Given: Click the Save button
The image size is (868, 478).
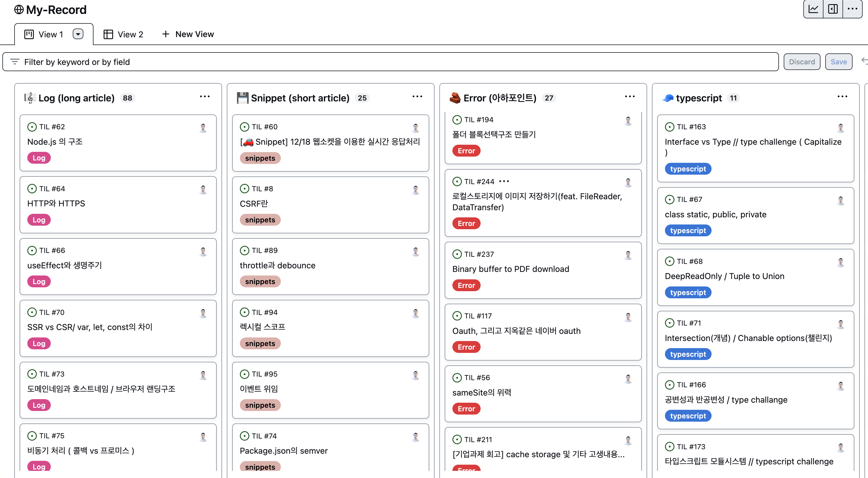Looking at the screenshot, I should pos(838,62).
